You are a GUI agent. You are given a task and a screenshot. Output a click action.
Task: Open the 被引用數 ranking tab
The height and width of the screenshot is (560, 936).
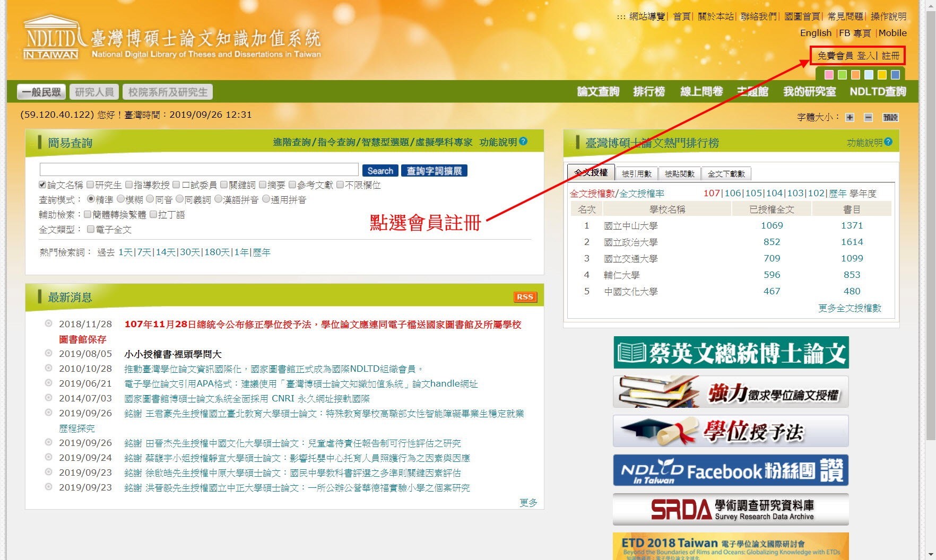(636, 173)
